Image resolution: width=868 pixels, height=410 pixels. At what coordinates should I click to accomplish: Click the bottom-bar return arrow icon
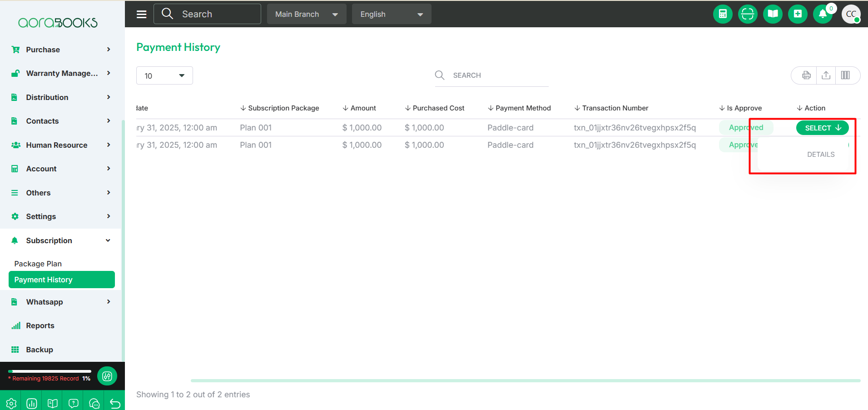[x=115, y=403]
